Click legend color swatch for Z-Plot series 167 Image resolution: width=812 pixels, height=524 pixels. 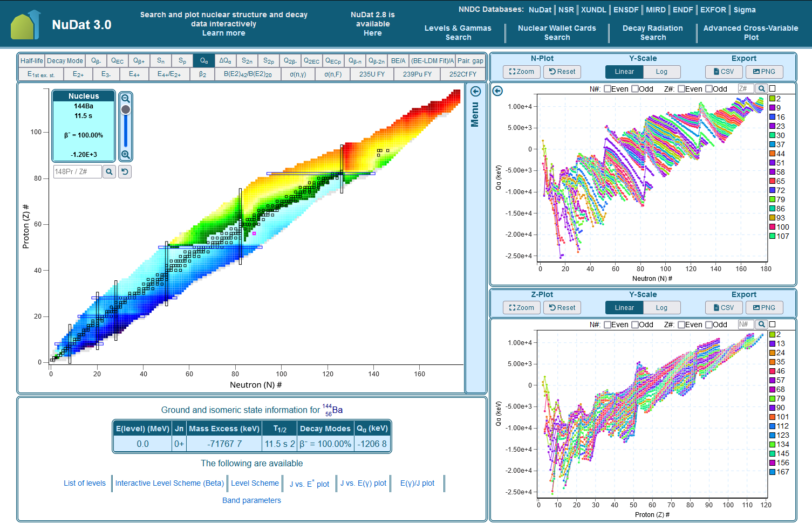(x=773, y=472)
